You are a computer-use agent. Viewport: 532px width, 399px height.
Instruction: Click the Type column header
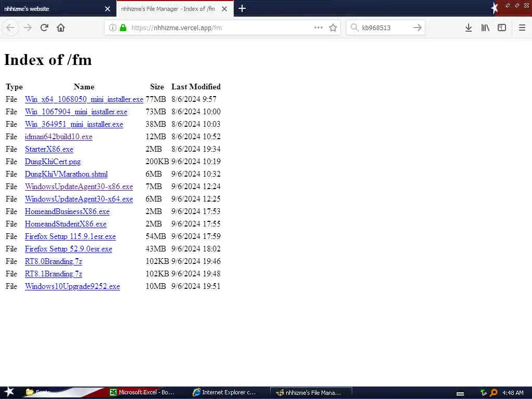[14, 87]
